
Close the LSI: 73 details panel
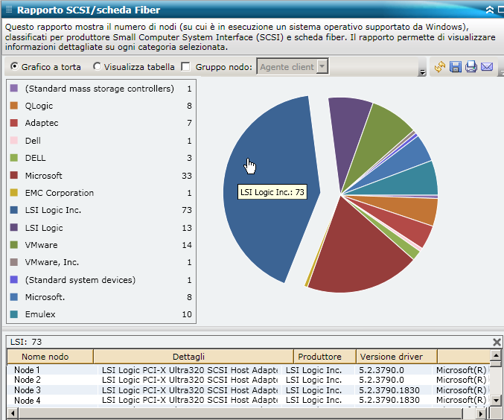click(x=497, y=342)
